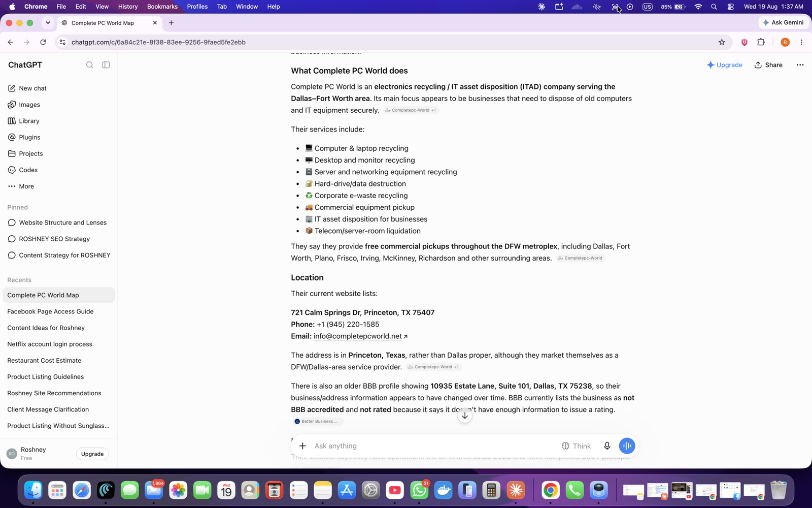Open pinned chat Content Strategy for ROSHNEY

pyautogui.click(x=58, y=255)
